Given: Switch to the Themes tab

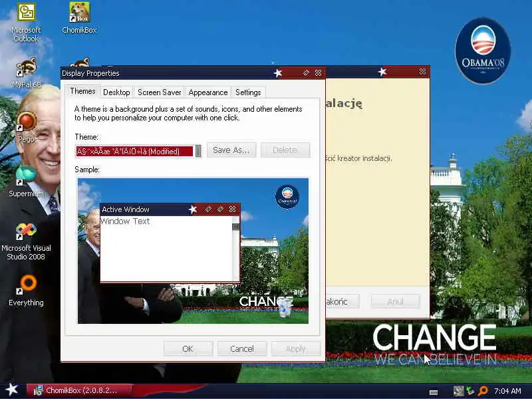Looking at the screenshot, I should click(82, 91).
